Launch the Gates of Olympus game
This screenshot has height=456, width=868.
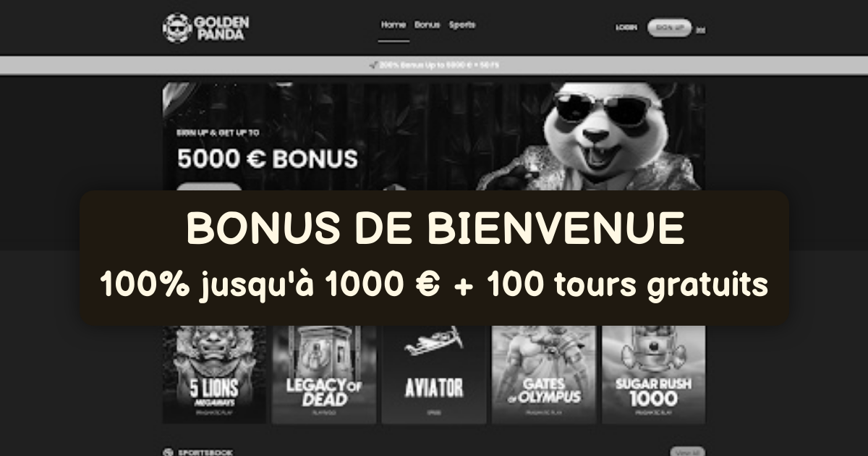click(544, 374)
